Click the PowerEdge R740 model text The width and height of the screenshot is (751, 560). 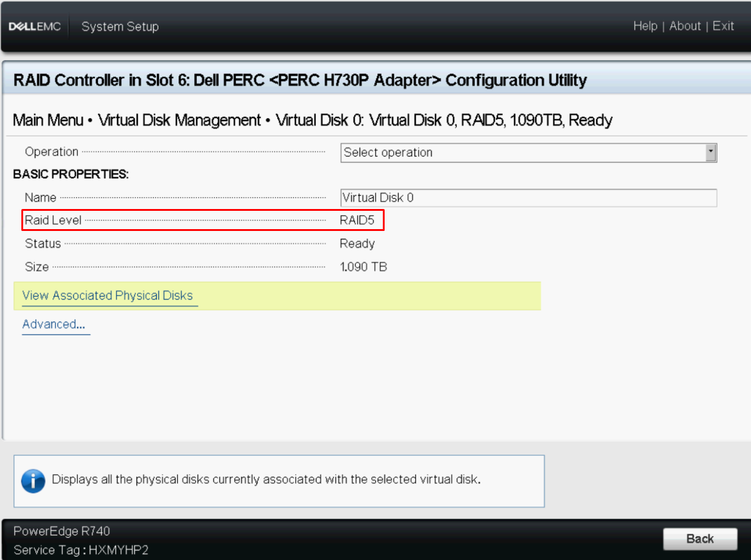click(x=62, y=531)
